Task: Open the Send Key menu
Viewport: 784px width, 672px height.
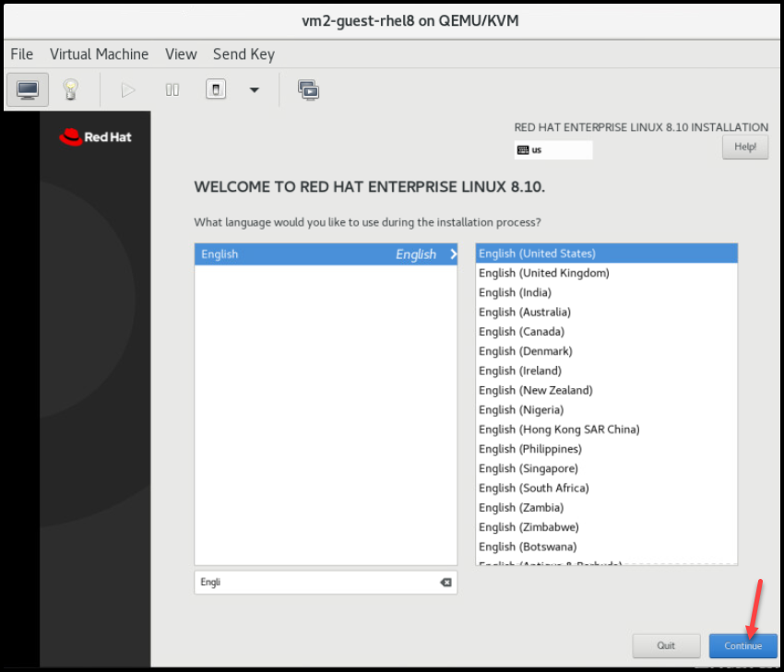Action: click(244, 54)
